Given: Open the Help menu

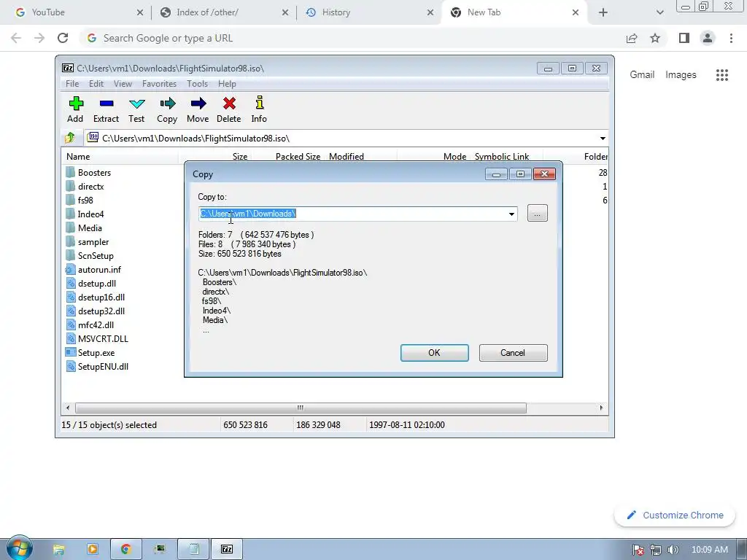Looking at the screenshot, I should coord(228,84).
